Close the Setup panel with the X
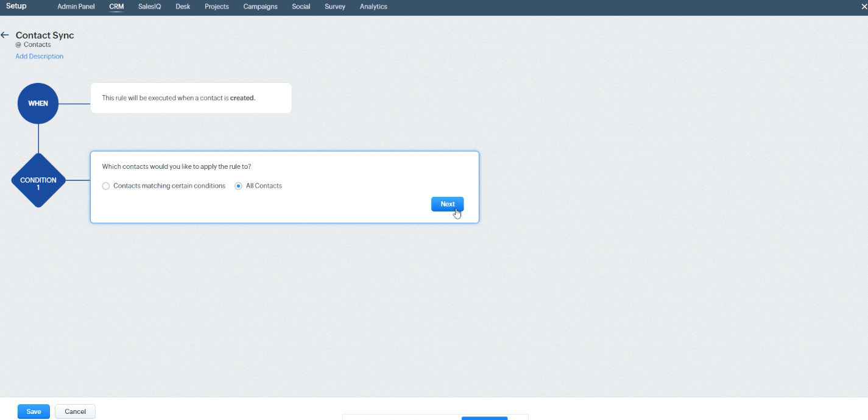The image size is (868, 420). [864, 7]
